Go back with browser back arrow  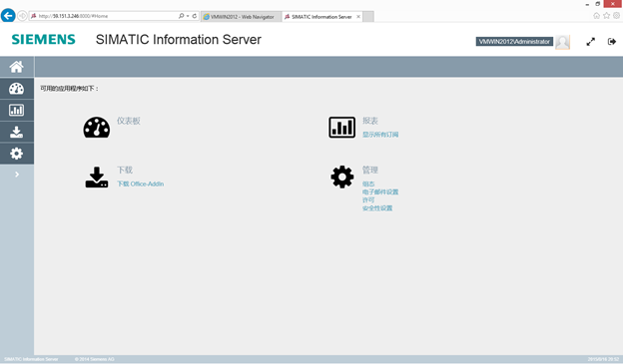click(x=8, y=16)
